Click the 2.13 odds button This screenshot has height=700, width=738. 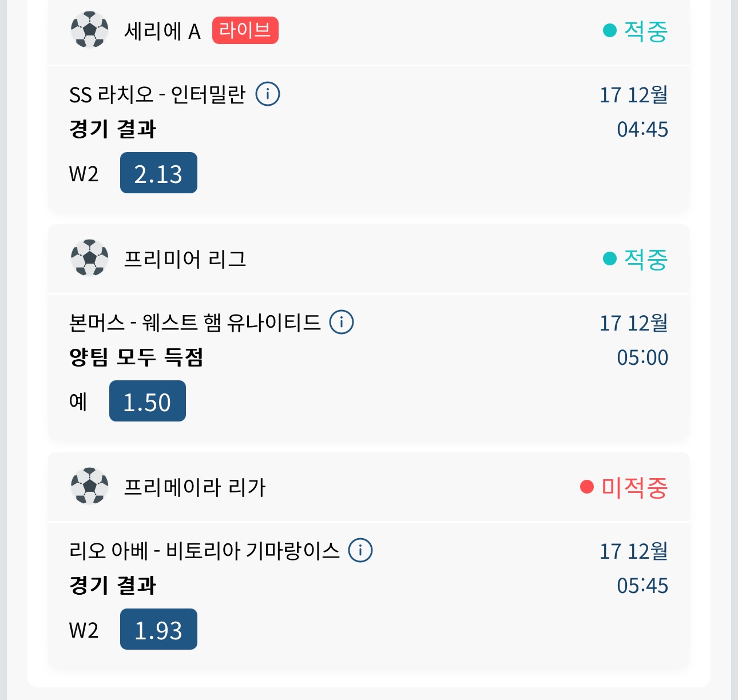click(x=158, y=173)
